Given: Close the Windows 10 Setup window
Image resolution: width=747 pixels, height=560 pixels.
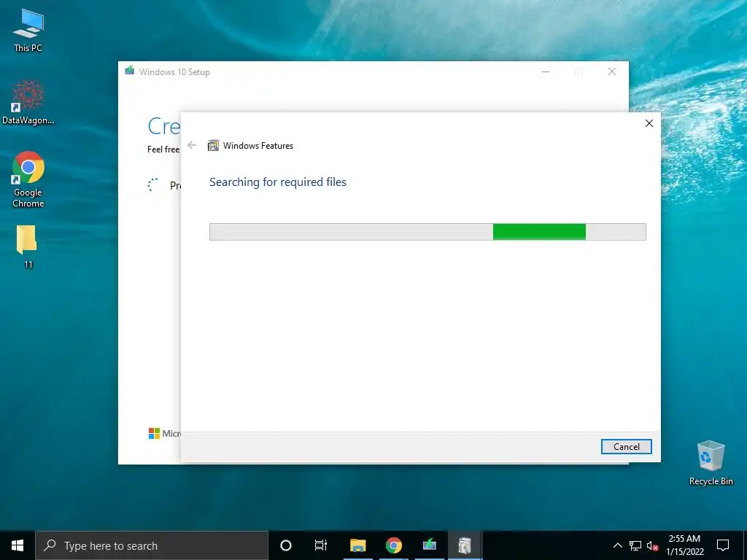Looking at the screenshot, I should coord(612,72).
